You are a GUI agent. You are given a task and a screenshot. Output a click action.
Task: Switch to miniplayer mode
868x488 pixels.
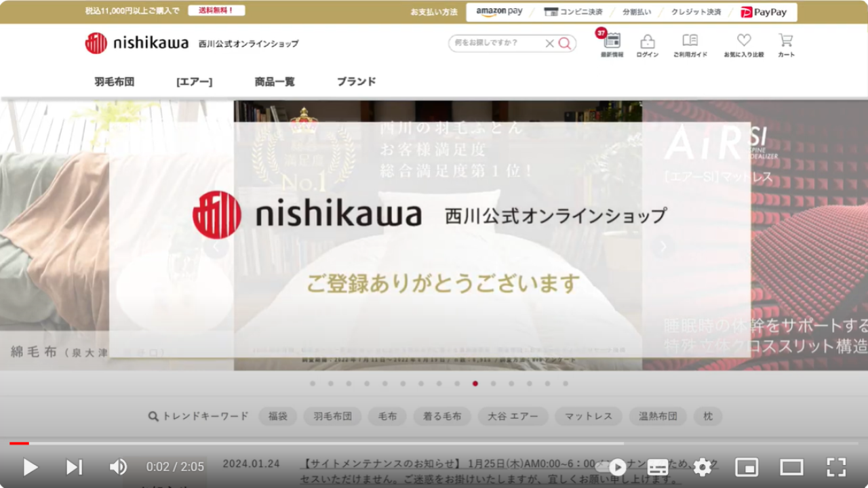click(747, 467)
